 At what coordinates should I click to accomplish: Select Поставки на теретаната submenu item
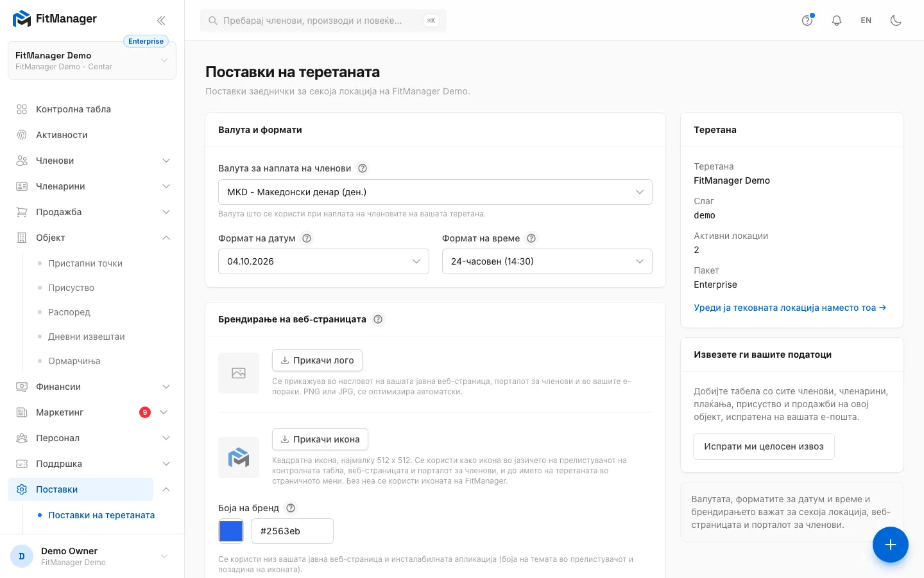101,515
